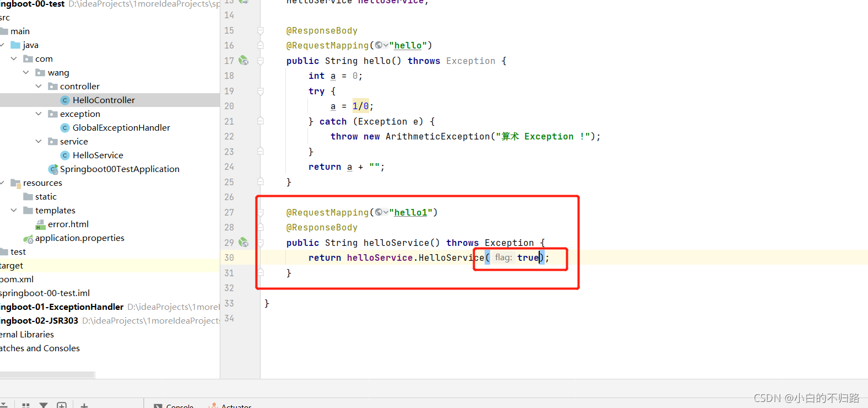The width and height of the screenshot is (868, 408).
Task: Click the filter funnel icon in bottom toolbar
Action: 43,405
